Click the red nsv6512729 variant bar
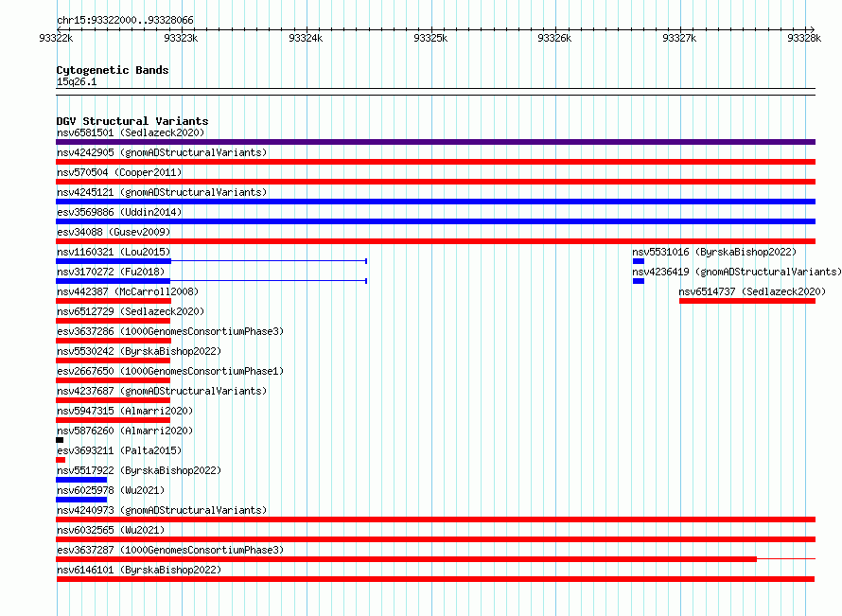This screenshot has height=616, width=842. 113,321
